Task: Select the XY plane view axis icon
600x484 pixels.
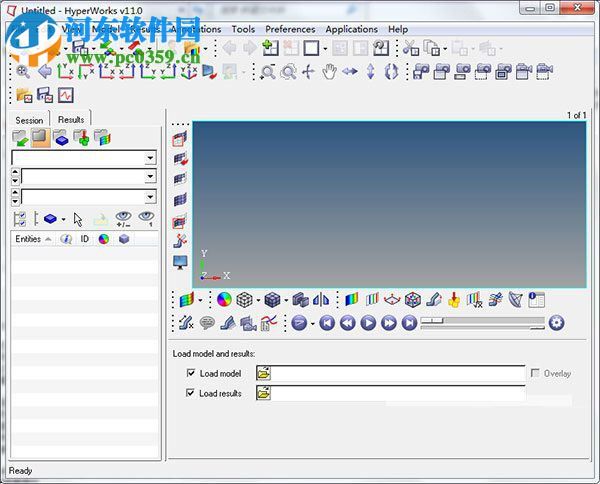Action: pyautogui.click(x=65, y=72)
